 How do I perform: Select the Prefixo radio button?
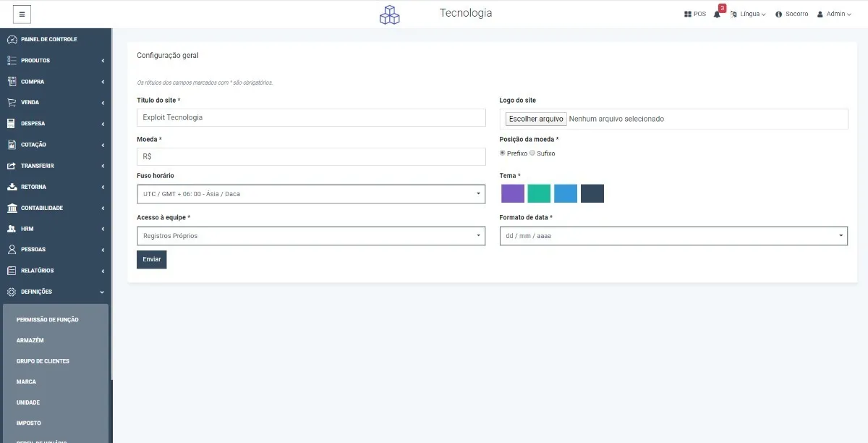(503, 153)
